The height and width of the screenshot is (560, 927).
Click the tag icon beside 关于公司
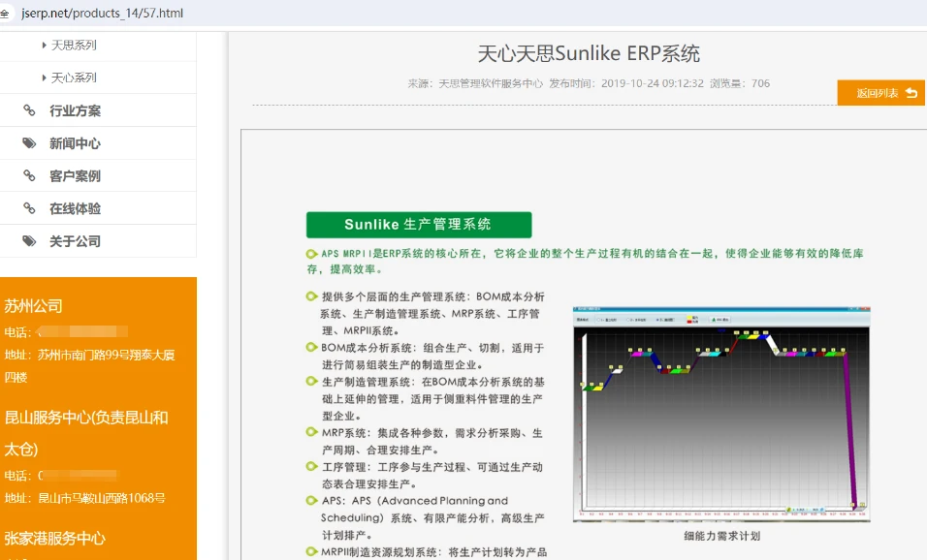click(29, 240)
